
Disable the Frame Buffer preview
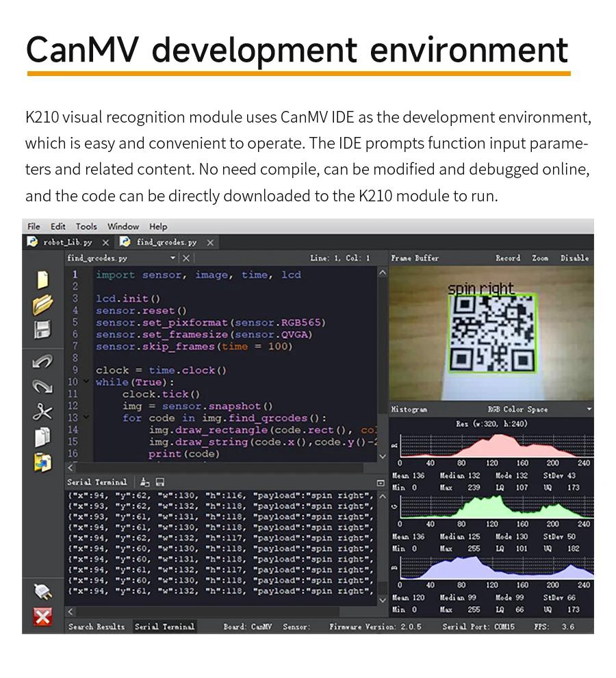574,258
